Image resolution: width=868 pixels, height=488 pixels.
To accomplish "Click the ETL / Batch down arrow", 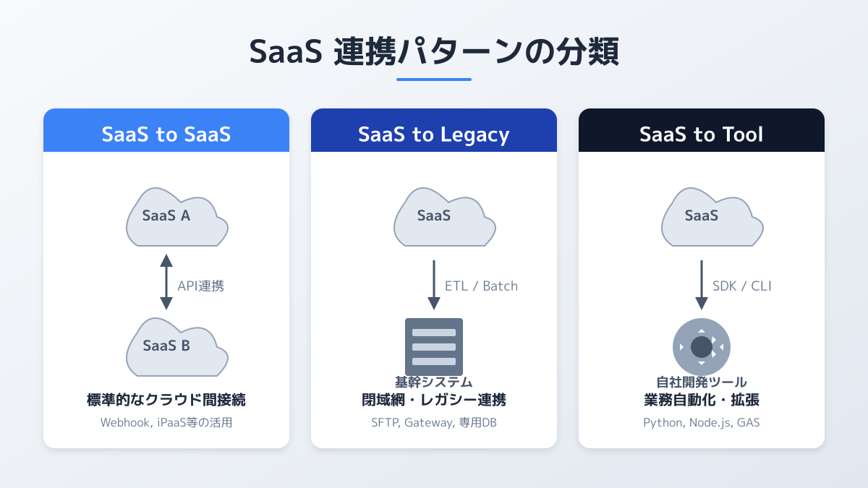I will [433, 285].
